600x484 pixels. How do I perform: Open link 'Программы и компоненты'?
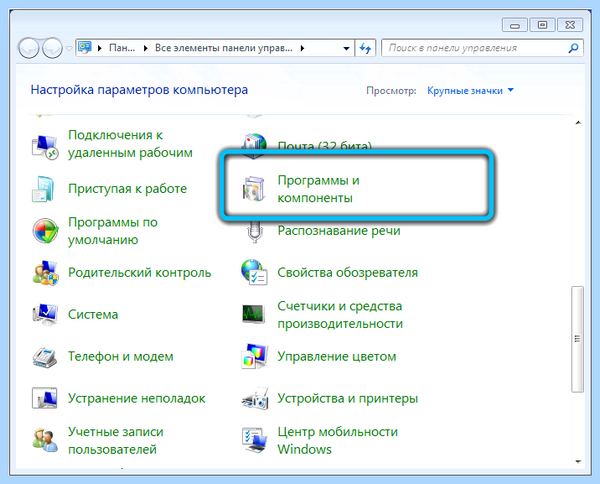[318, 189]
